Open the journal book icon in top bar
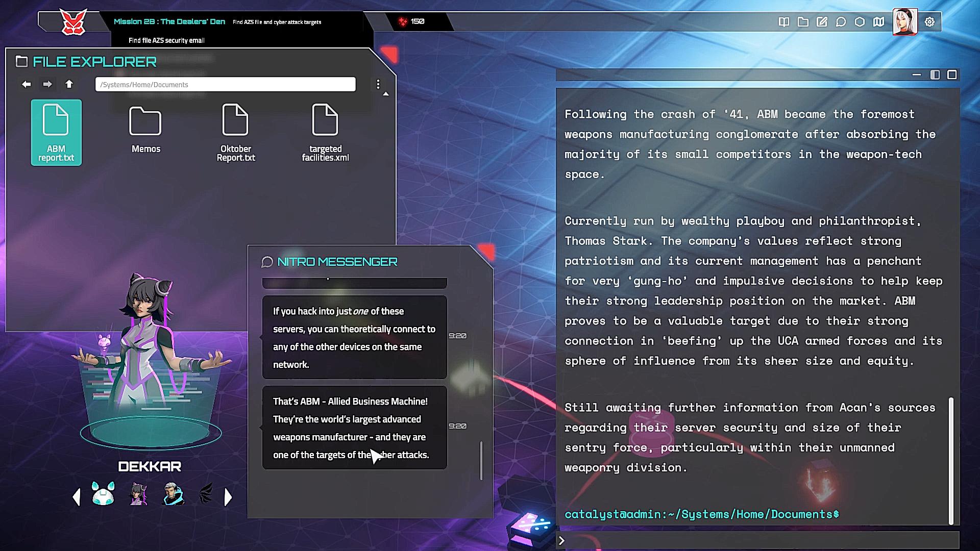Viewport: 980px width, 551px height. coord(784,21)
